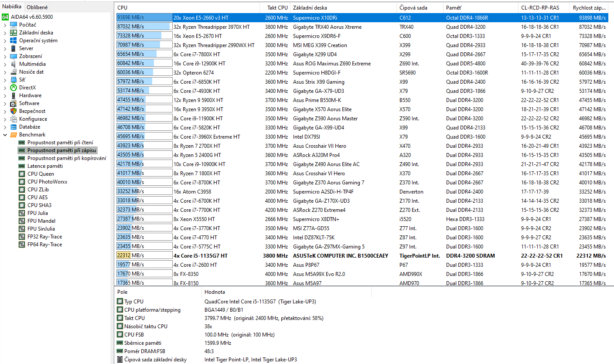This screenshot has width=614, height=364.
Task: Click the Nosiče dat storage icon
Action: pyautogui.click(x=14, y=71)
